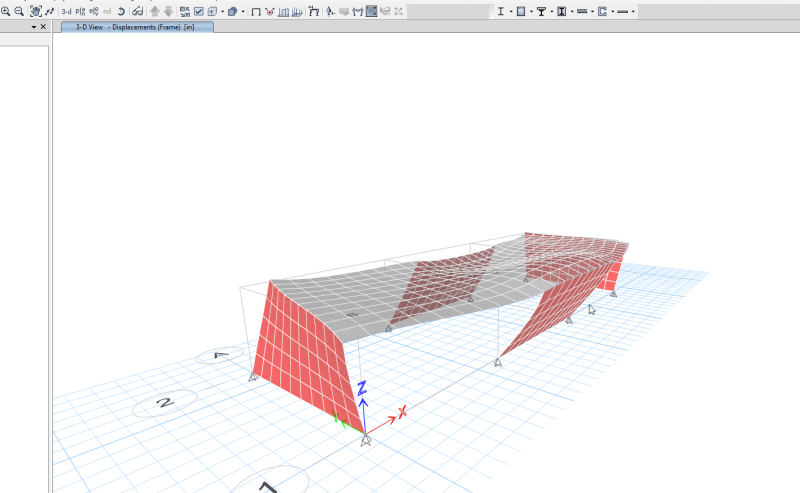Expand the dropdown after the boxed I-section icon
This screenshot has width=800, height=493.
point(572,11)
